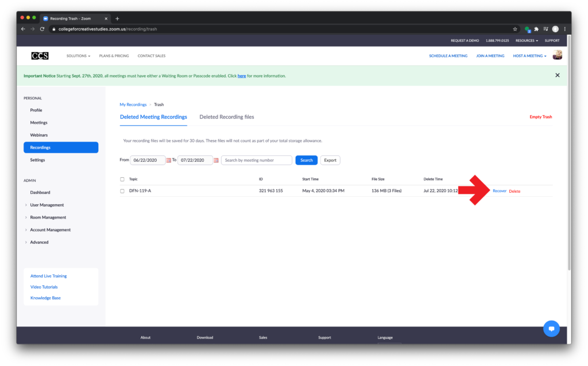The width and height of the screenshot is (588, 366).
Task: Focus the Search by meeting number field
Action: point(256,160)
